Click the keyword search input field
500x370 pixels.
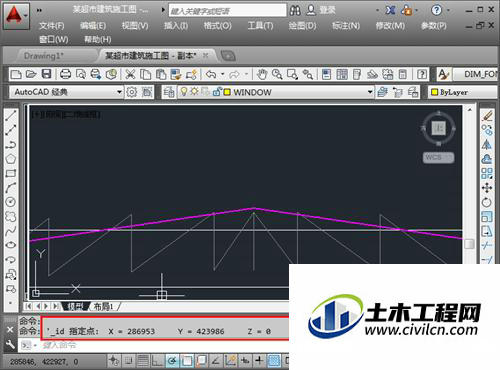pyautogui.click(x=227, y=11)
